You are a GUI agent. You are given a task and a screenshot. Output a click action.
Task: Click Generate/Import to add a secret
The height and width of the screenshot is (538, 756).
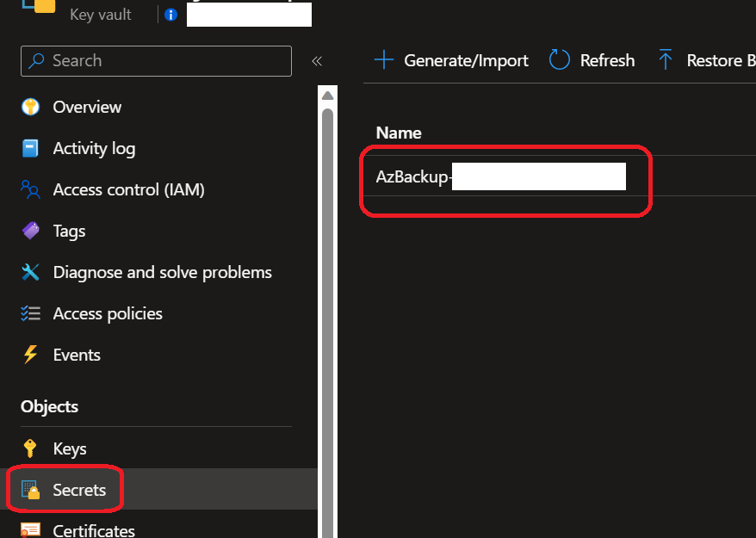pos(451,60)
